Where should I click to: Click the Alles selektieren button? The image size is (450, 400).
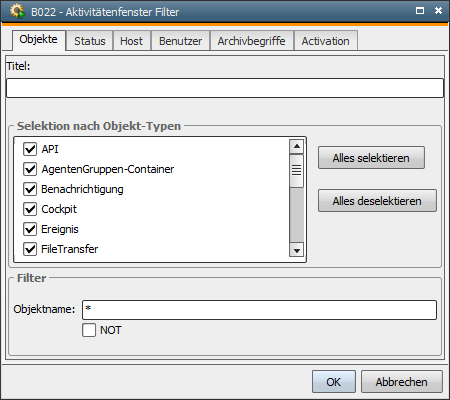[x=371, y=158]
